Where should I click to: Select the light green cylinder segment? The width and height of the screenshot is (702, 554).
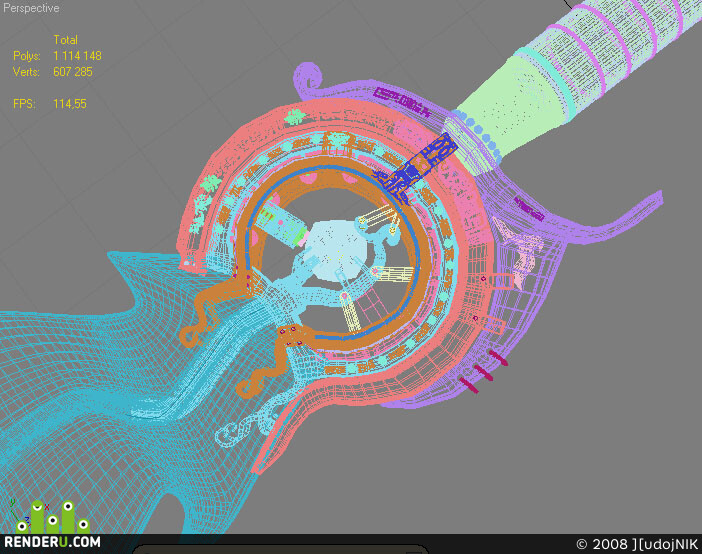pos(506,103)
